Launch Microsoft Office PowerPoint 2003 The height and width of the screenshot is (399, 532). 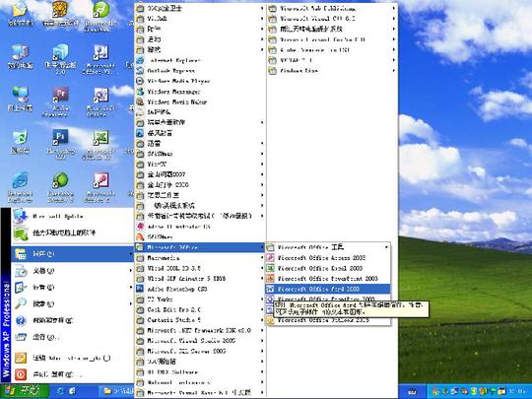click(327, 278)
